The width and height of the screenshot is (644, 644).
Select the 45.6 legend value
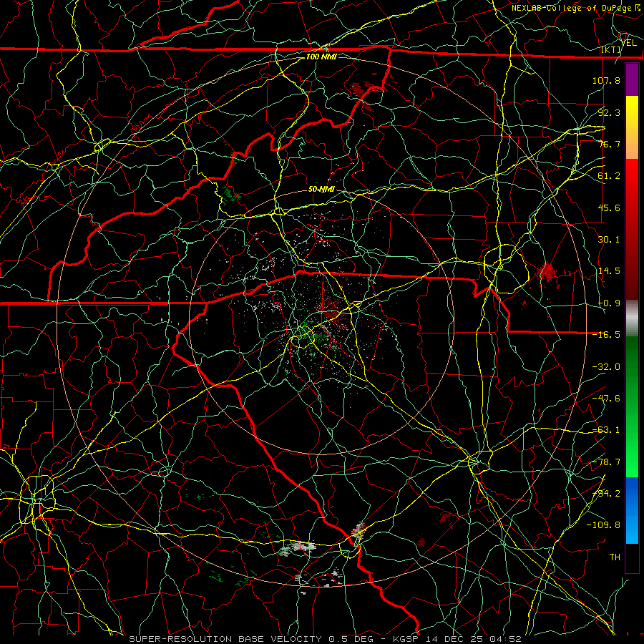pos(609,208)
